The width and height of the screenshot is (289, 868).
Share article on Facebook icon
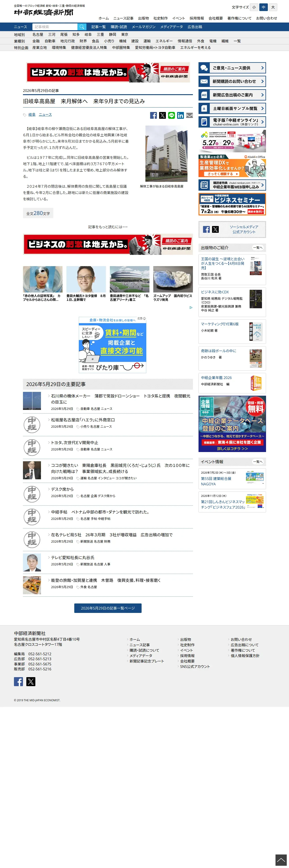tap(154, 115)
